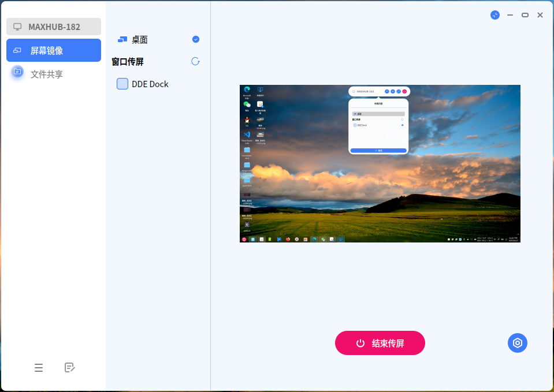This screenshot has height=392, width=554.
Task: Switch to the 屏幕镜像 tab
Action: point(54,50)
